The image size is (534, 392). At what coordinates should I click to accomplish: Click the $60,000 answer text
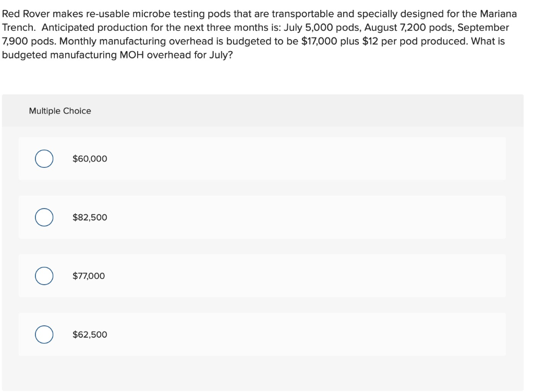click(x=90, y=159)
